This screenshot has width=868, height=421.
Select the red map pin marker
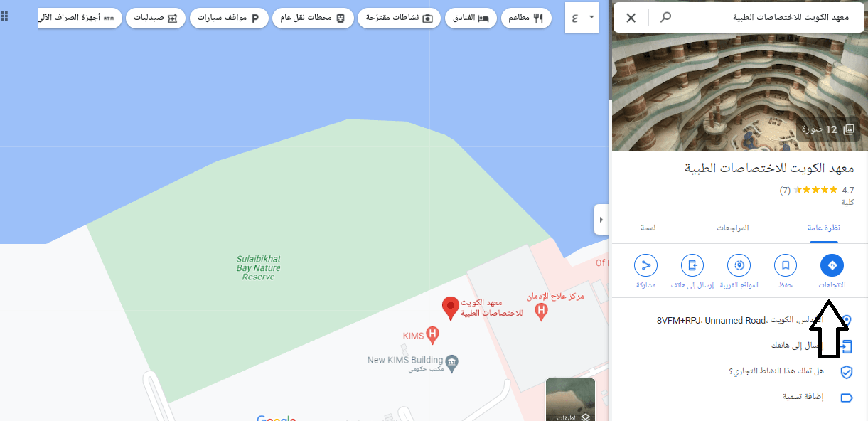click(450, 309)
